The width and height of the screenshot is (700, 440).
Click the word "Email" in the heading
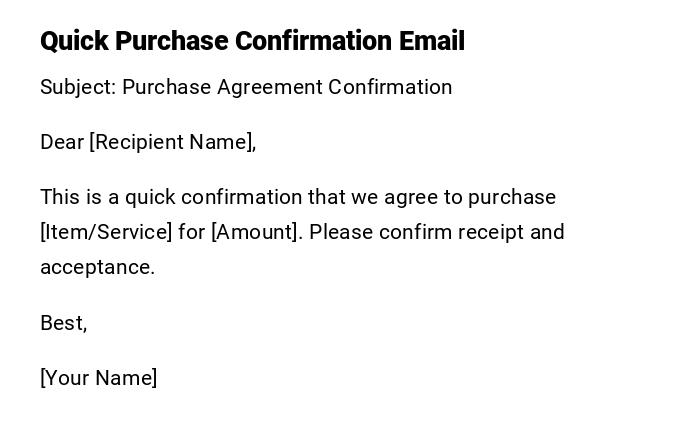[432, 41]
